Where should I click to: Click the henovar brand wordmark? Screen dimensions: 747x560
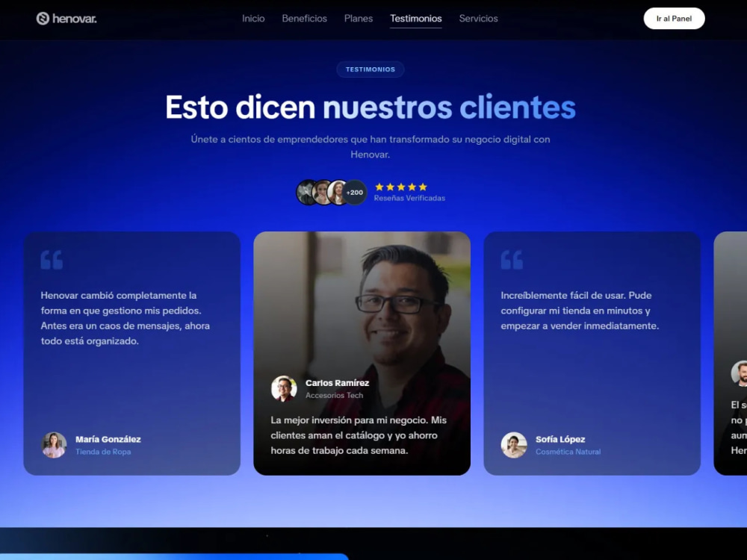click(x=74, y=19)
